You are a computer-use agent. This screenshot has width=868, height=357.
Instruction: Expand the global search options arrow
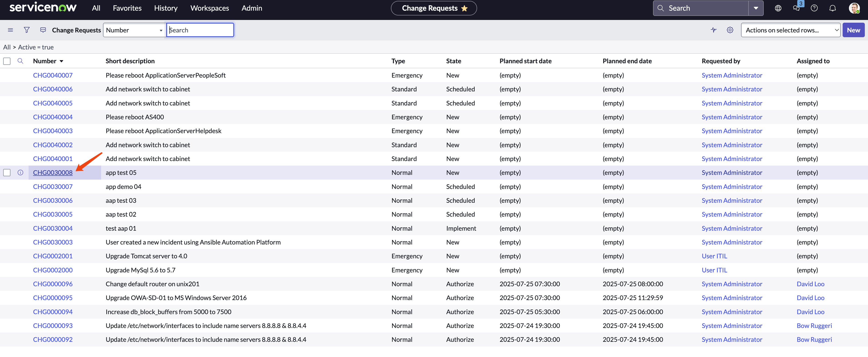pyautogui.click(x=756, y=8)
